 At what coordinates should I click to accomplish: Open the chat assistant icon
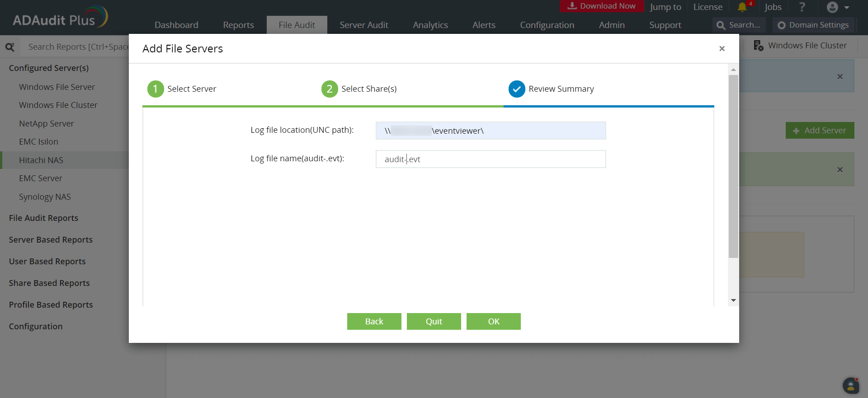pos(850,385)
